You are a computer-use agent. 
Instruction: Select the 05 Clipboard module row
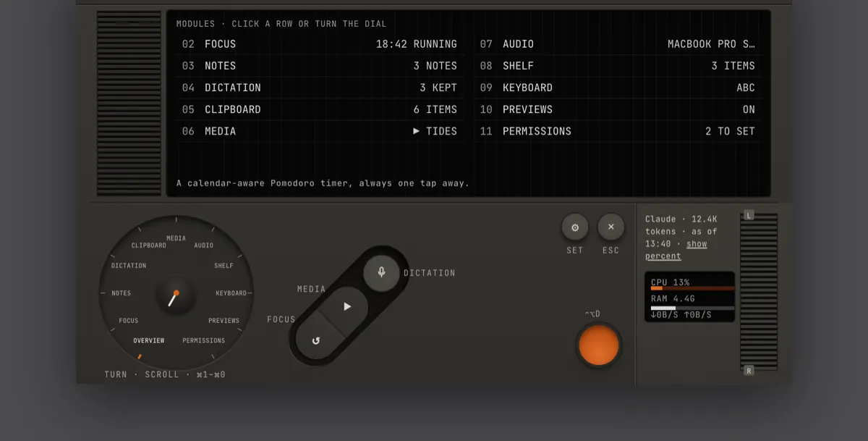tap(320, 109)
